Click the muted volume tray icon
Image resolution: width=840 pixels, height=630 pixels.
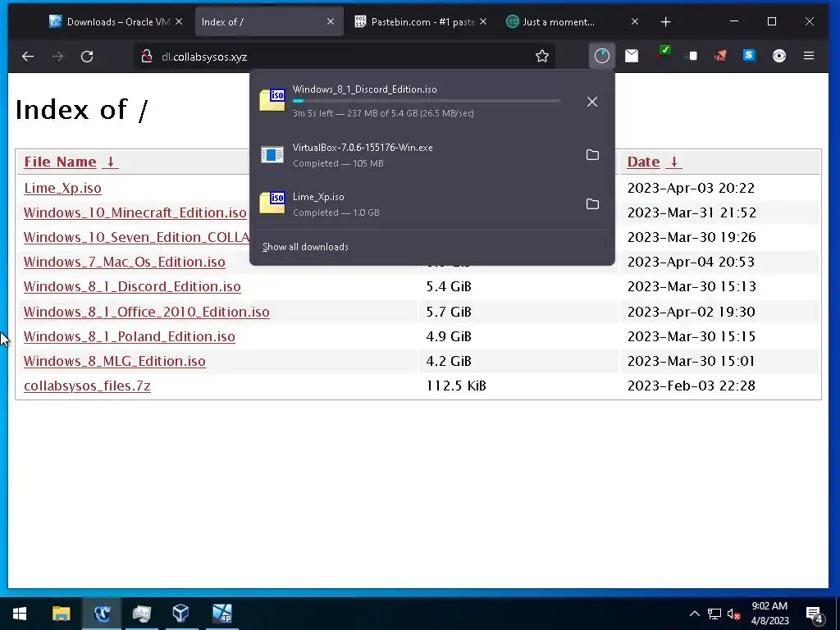point(733,614)
